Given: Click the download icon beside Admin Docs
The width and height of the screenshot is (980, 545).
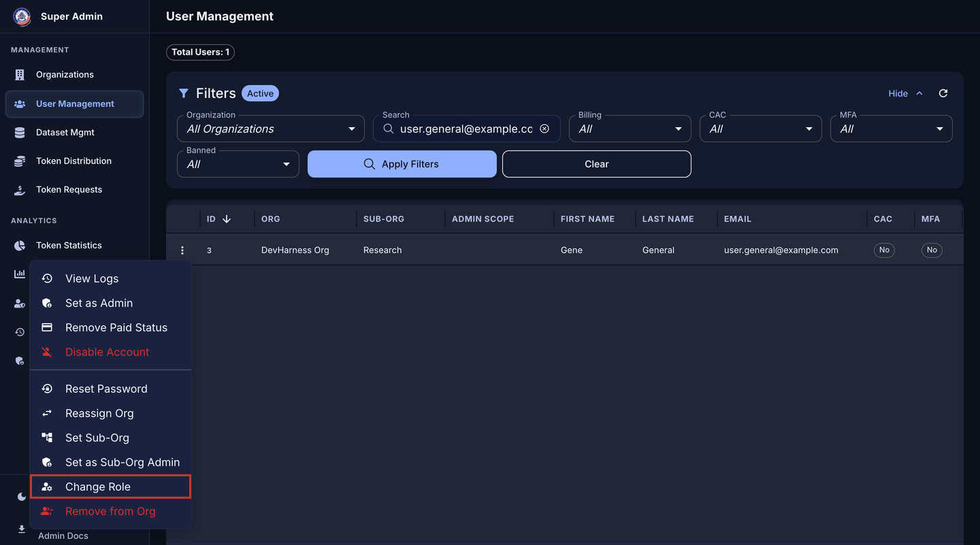Looking at the screenshot, I should click(22, 529).
